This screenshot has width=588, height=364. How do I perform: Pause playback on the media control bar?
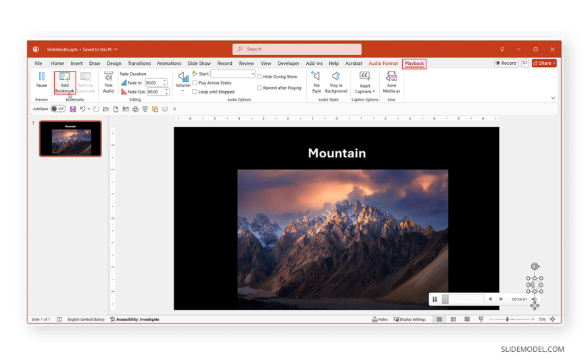coord(435,299)
